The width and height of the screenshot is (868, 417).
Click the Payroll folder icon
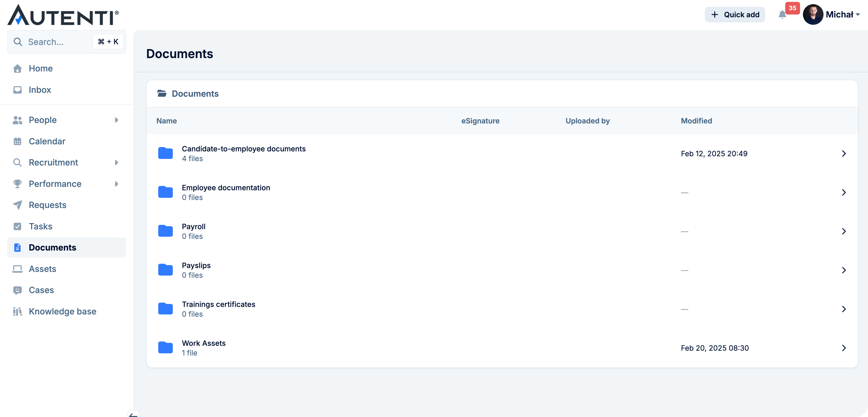coord(165,231)
